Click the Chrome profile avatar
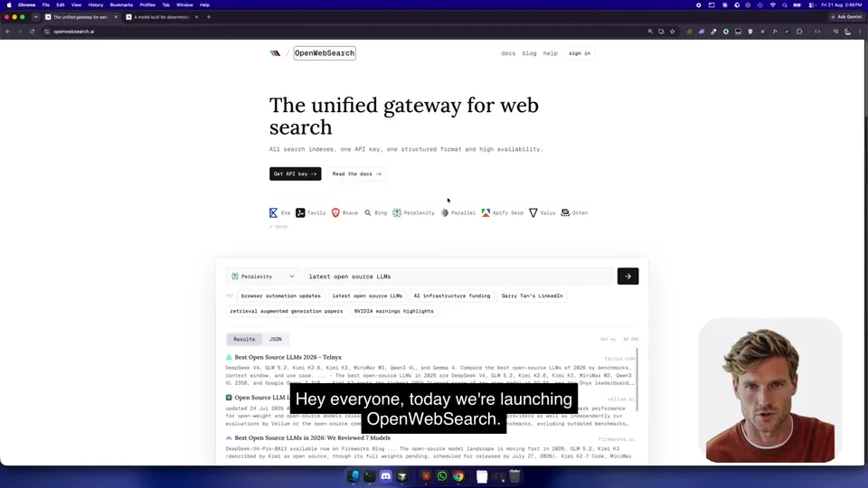The width and height of the screenshot is (868, 488). point(847,32)
